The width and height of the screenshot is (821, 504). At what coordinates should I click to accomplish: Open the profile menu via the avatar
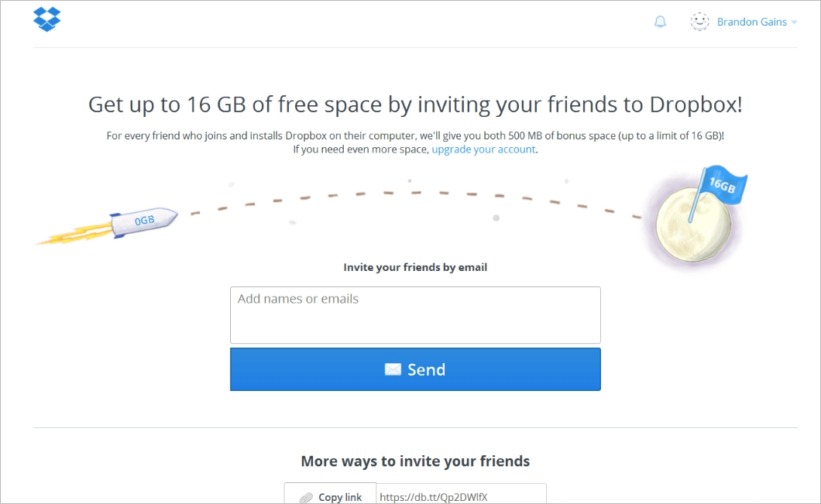coord(699,22)
